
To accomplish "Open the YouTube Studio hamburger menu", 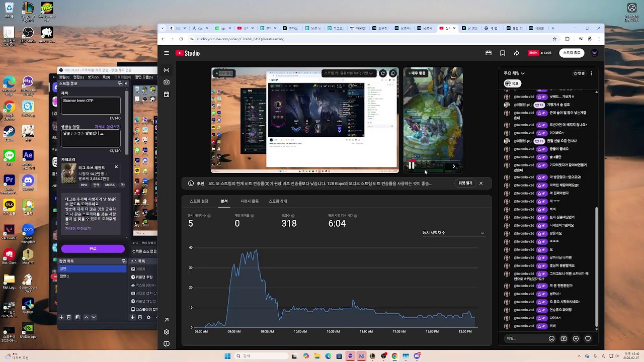I will pyautogui.click(x=167, y=53).
